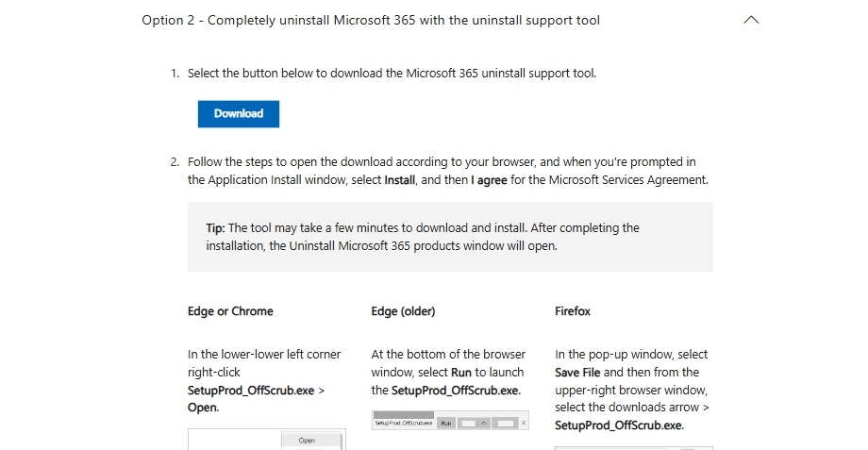This screenshot has width=868, height=450.
Task: Click SetupProd_OffScrub.exe label in download bar image
Action: [x=404, y=424]
